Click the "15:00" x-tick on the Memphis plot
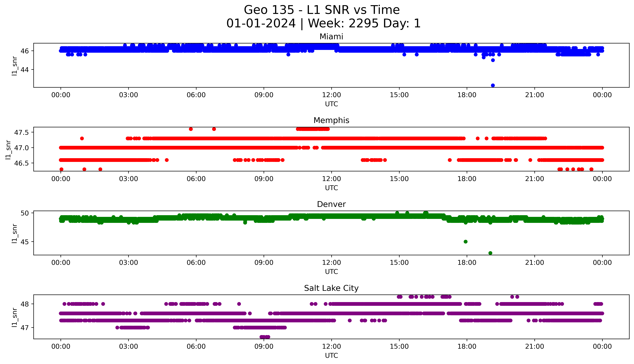The image size is (634, 364). [399, 179]
